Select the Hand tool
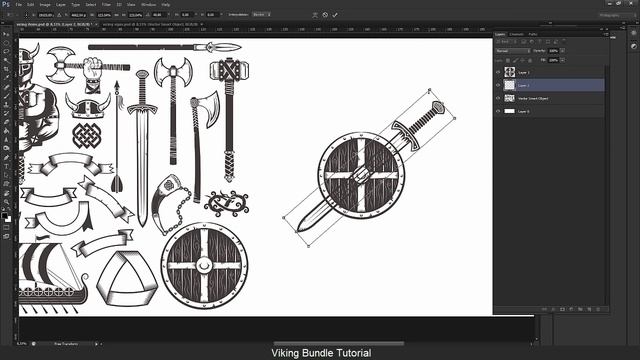This screenshot has width=640, height=360. pos(6,193)
